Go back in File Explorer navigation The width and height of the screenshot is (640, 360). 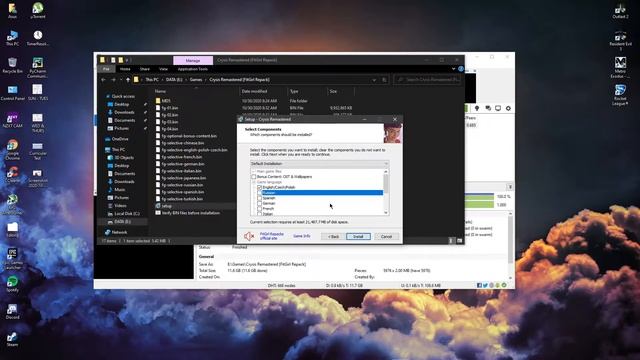click(x=103, y=80)
